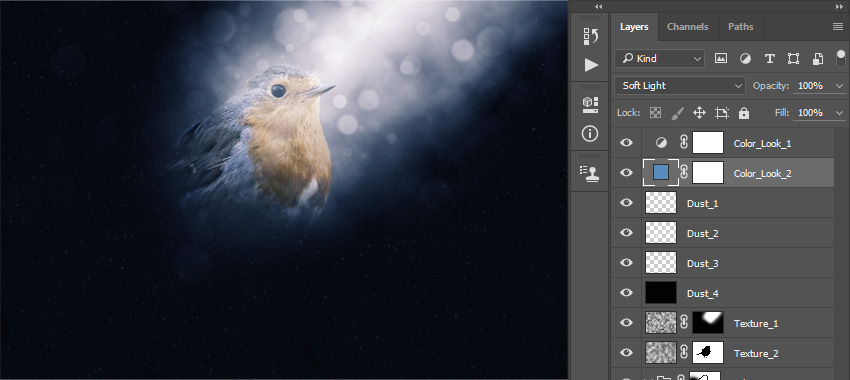Filter layers by pixel image type

[720, 59]
